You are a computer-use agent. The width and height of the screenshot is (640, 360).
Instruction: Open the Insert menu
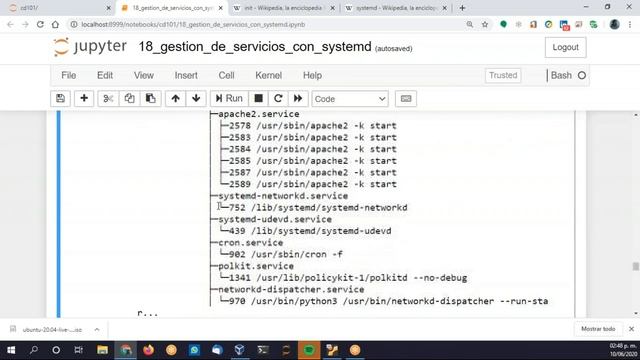pos(186,76)
